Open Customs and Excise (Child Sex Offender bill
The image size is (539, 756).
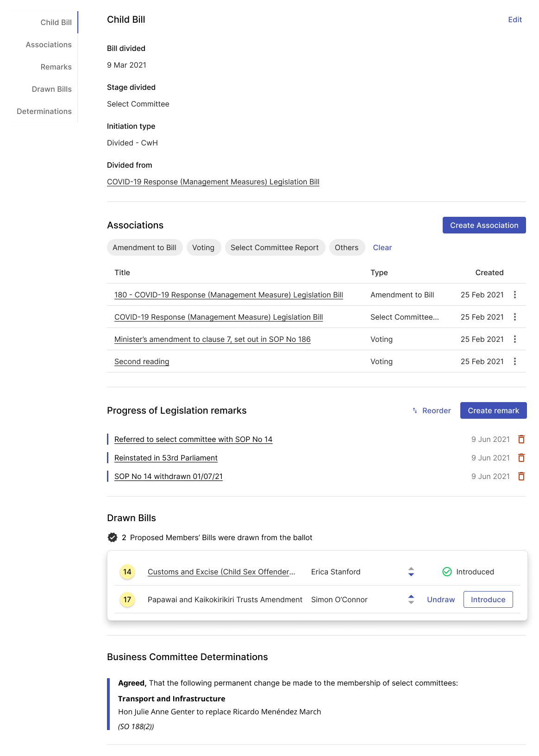(221, 572)
